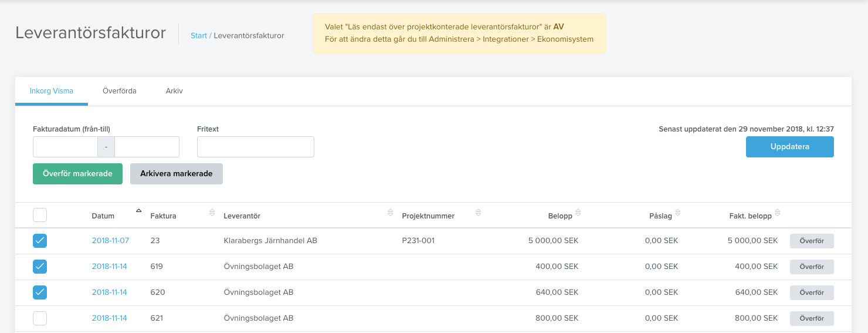Sort table by Datum column arrow
868x333 pixels.
tap(139, 211)
